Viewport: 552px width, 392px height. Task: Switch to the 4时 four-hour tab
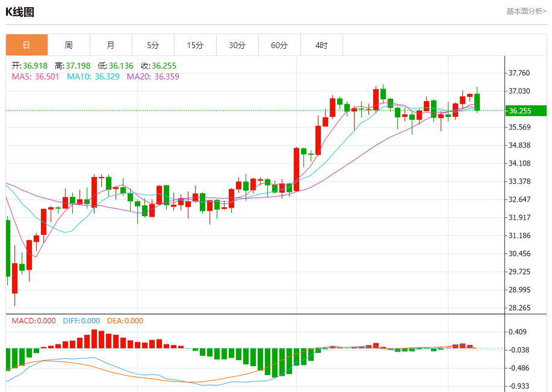[x=321, y=45]
